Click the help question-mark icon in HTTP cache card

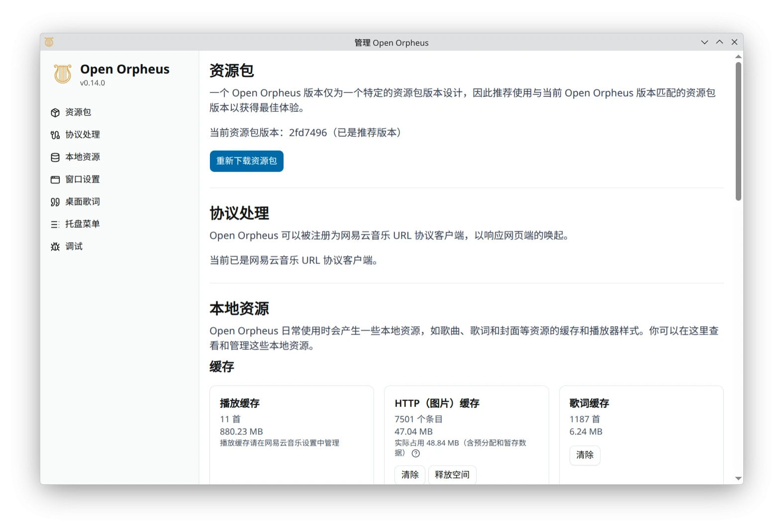[x=416, y=453]
